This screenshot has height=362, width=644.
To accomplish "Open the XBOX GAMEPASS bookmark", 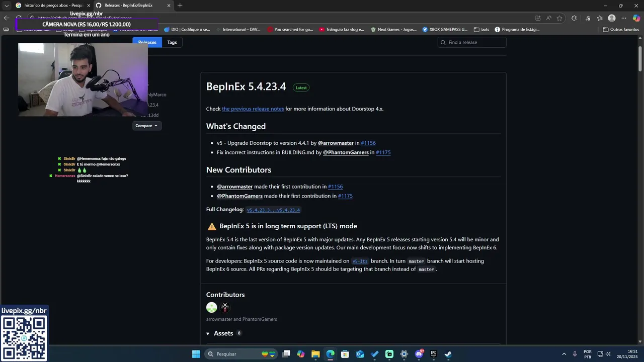I will tap(445, 29).
